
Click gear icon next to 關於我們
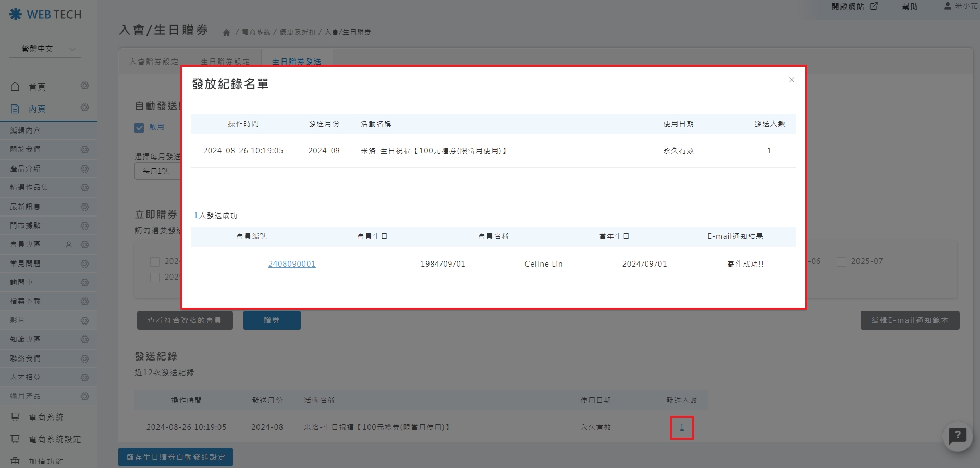84,150
